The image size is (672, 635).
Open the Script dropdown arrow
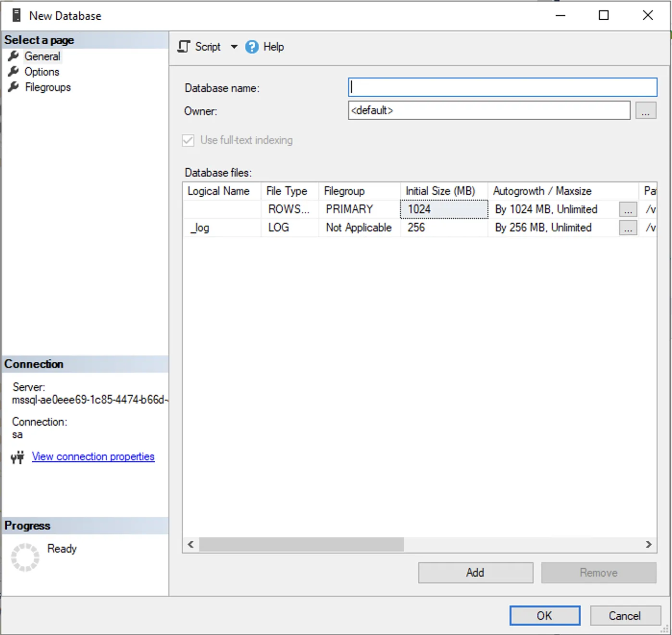[x=234, y=47]
